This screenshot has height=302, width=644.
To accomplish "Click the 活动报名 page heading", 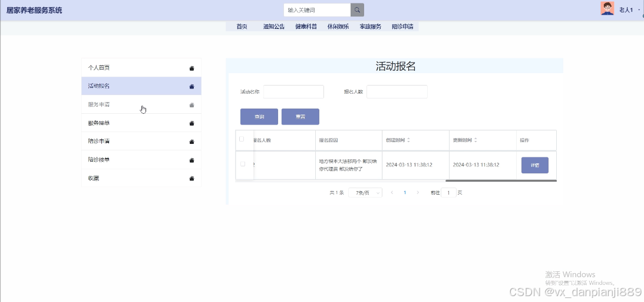I will click(x=395, y=66).
